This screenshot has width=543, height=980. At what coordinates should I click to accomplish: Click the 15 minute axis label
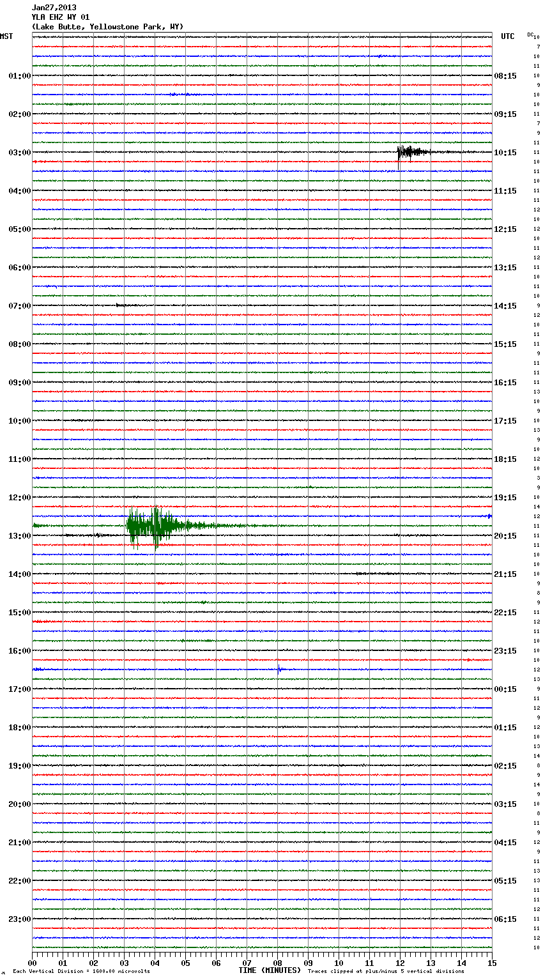tap(492, 963)
